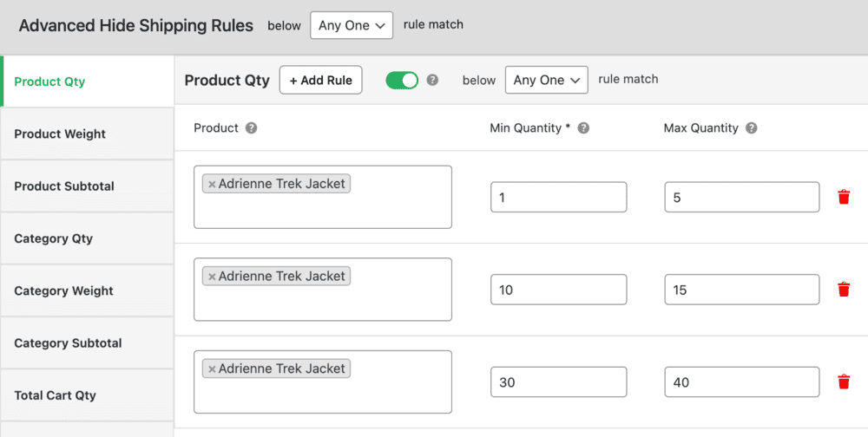Image resolution: width=868 pixels, height=437 pixels.
Task: Delete the rule with quantity 30 to 40
Action: [x=844, y=382]
